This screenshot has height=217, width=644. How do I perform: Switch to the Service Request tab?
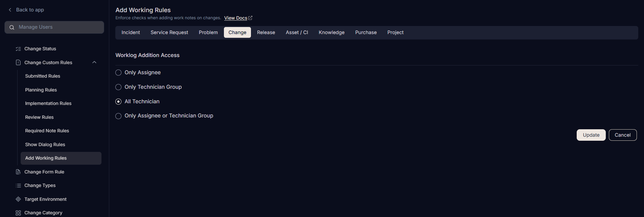(169, 32)
